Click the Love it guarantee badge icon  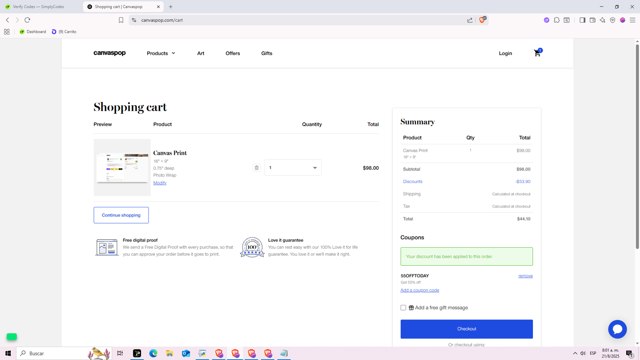pyautogui.click(x=252, y=247)
